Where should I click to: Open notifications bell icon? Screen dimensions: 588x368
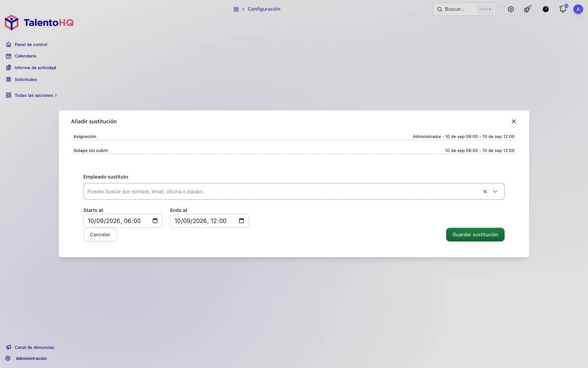pos(563,9)
